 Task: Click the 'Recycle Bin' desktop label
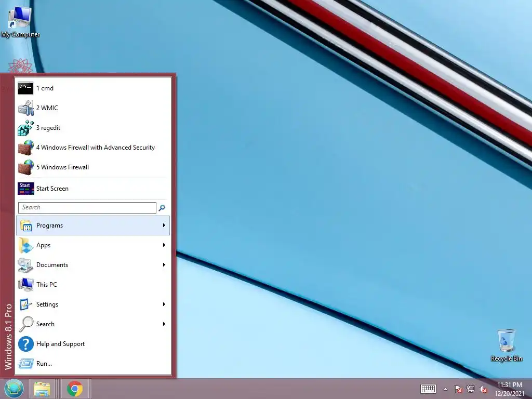pos(506,358)
